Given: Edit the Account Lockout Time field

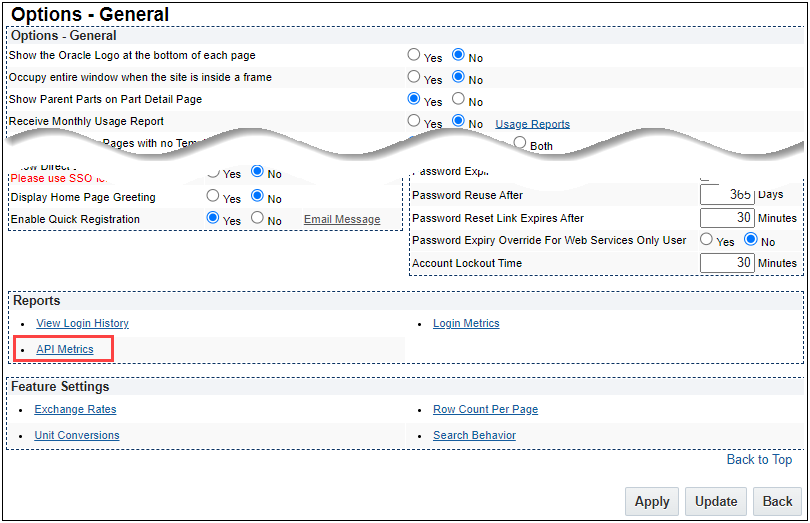Looking at the screenshot, I should 727,263.
